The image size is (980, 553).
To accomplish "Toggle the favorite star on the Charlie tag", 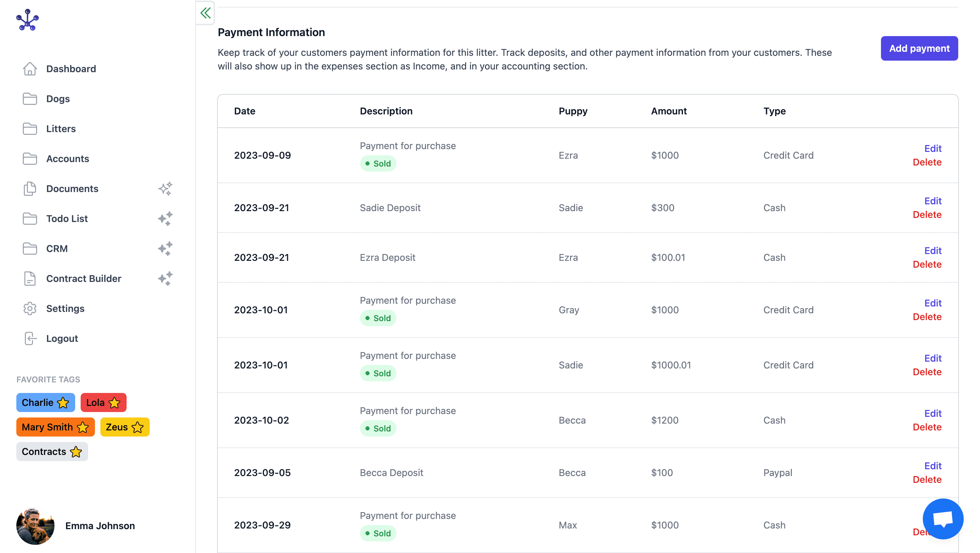I will coord(62,402).
